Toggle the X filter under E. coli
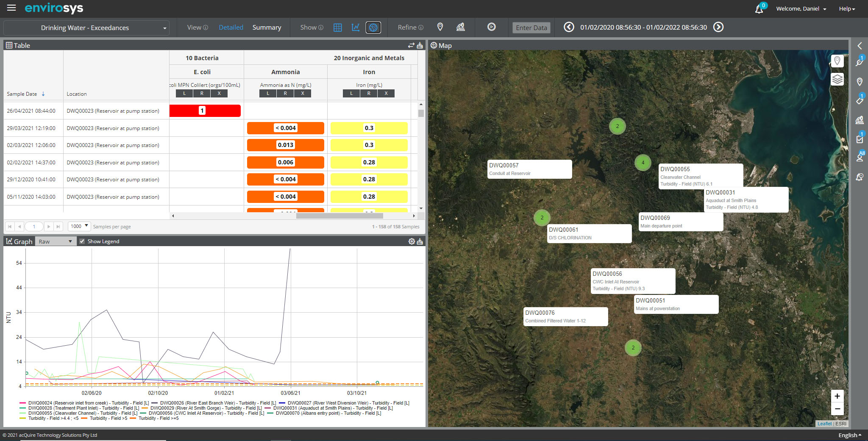Screen dimensions: 868x441 [x=219, y=93]
